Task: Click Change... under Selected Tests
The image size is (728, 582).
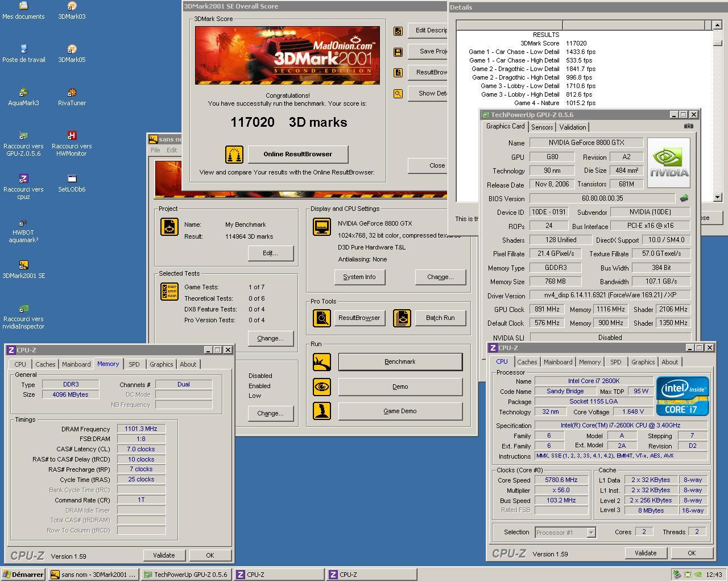Action: [270, 338]
